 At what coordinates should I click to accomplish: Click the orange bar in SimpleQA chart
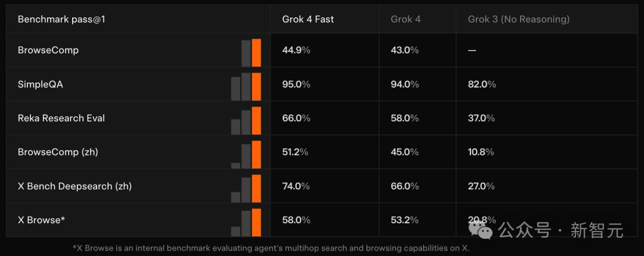pyautogui.click(x=256, y=86)
